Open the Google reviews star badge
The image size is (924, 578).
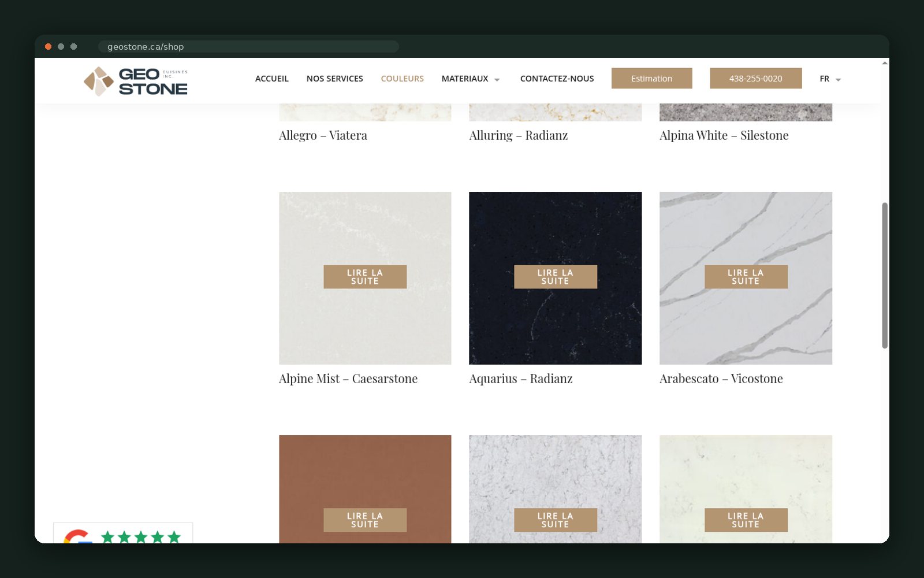click(x=123, y=533)
